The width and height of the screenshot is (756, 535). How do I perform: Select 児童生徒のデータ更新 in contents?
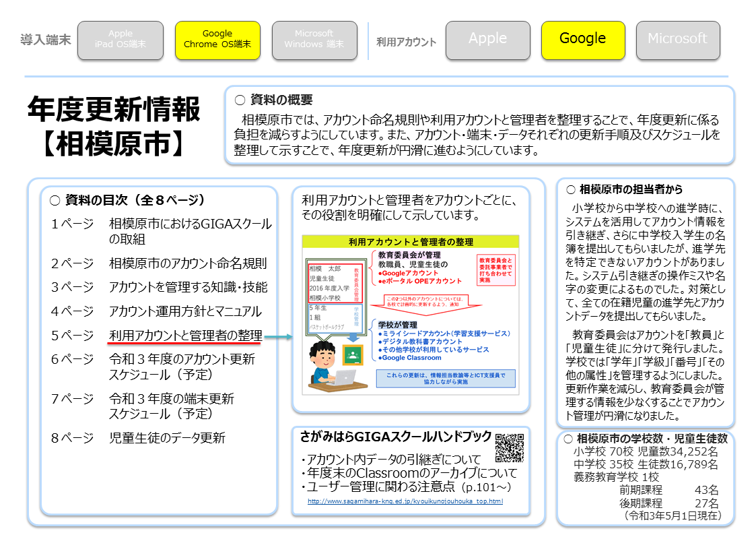pos(167,438)
